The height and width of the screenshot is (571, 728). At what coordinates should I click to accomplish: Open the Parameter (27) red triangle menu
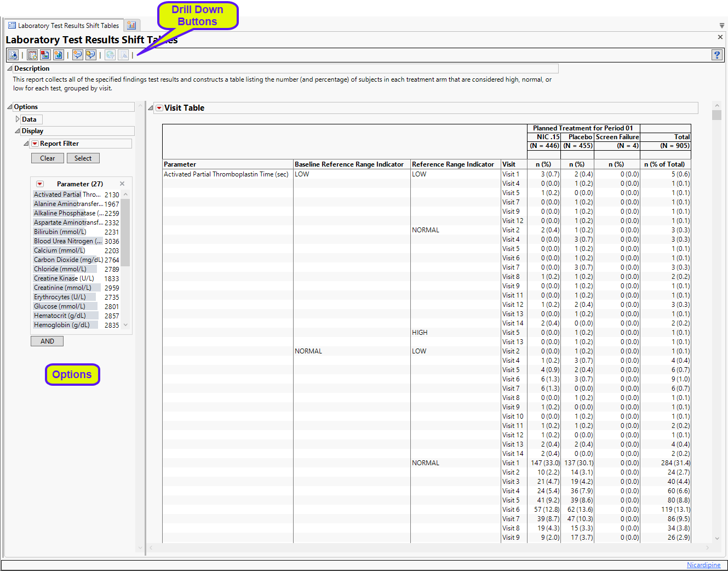[40, 184]
